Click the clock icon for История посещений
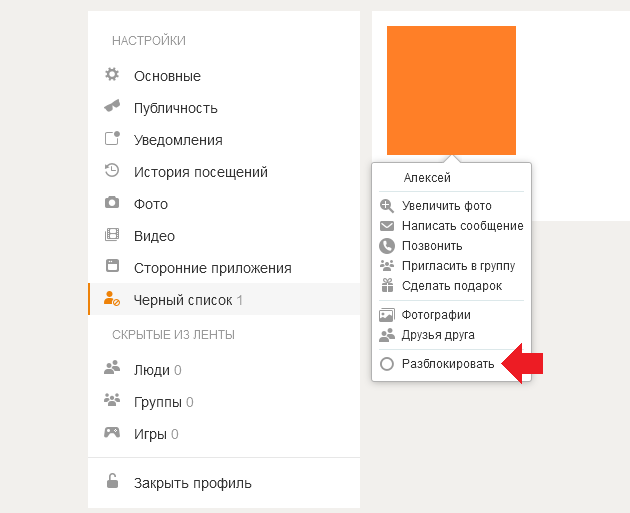The width and height of the screenshot is (630, 513). [x=112, y=170]
